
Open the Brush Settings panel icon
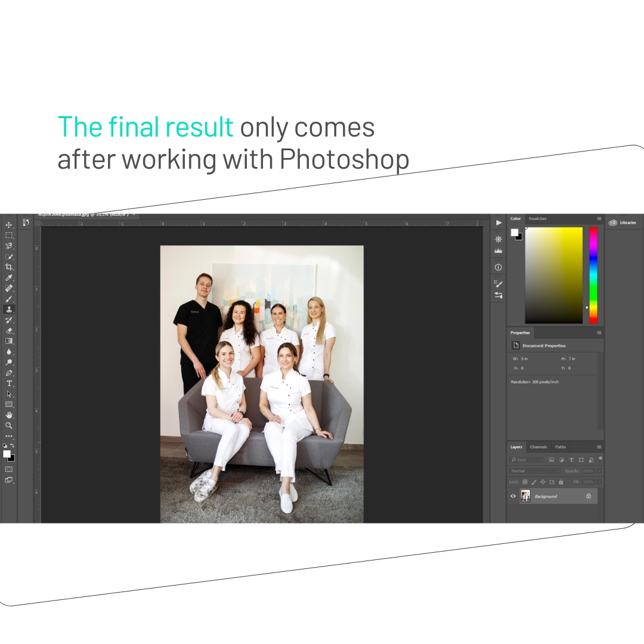pyautogui.click(x=498, y=295)
